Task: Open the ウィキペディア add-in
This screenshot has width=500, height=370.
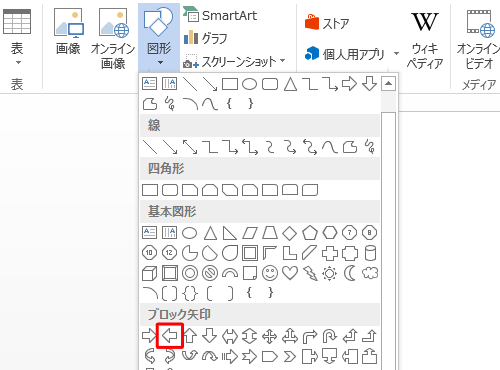Action: click(425, 40)
